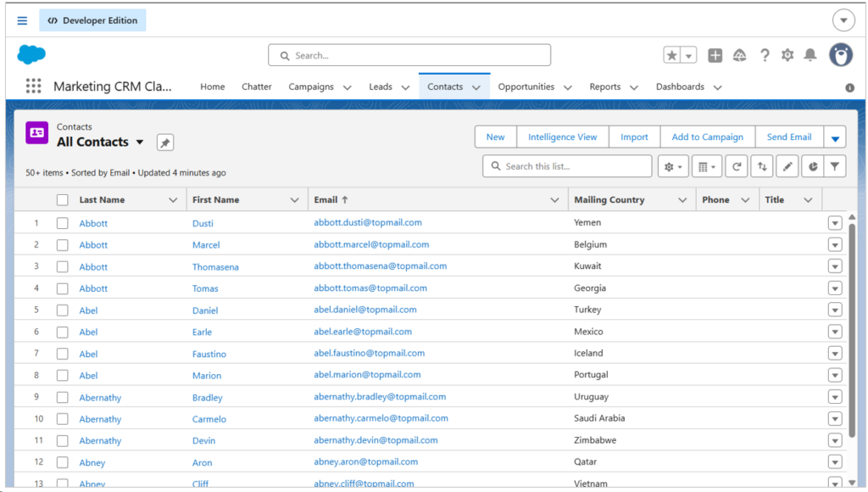Open the Help question mark
The image size is (868, 492).
(765, 55)
